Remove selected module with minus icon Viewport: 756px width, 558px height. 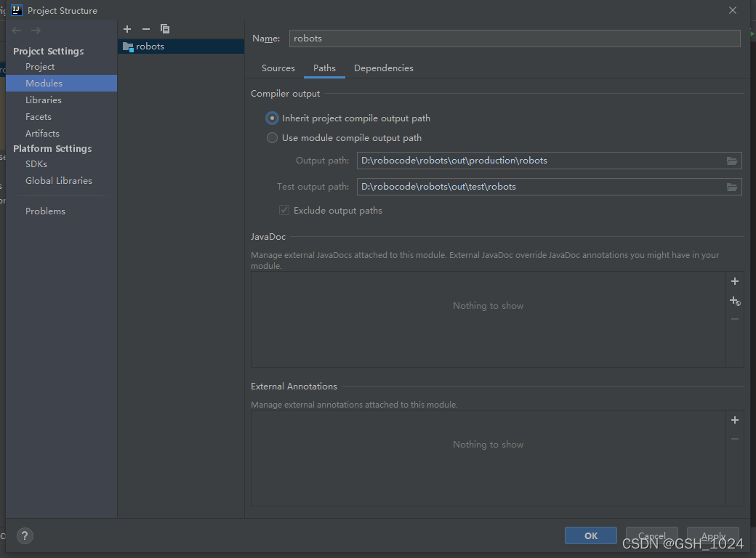[146, 29]
